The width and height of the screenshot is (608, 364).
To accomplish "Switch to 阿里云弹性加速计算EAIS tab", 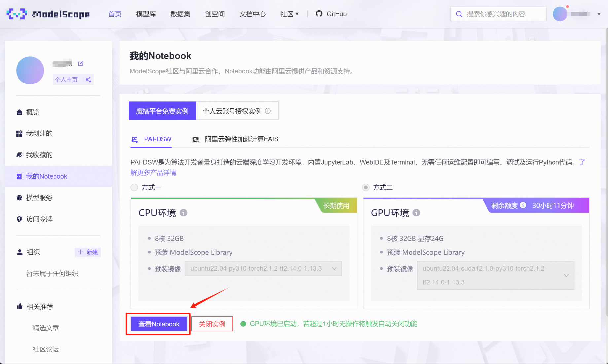I will coord(241,139).
